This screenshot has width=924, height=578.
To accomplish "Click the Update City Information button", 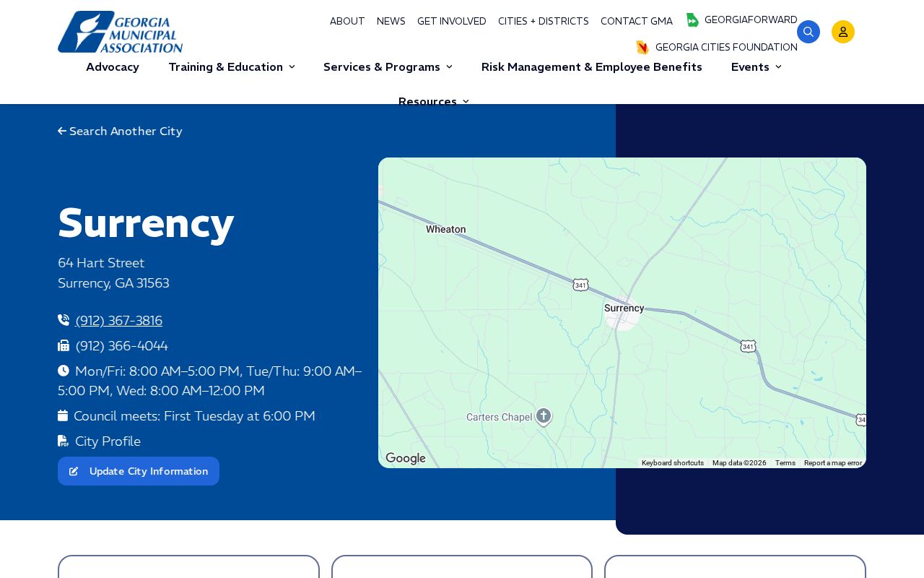I will pos(139,471).
